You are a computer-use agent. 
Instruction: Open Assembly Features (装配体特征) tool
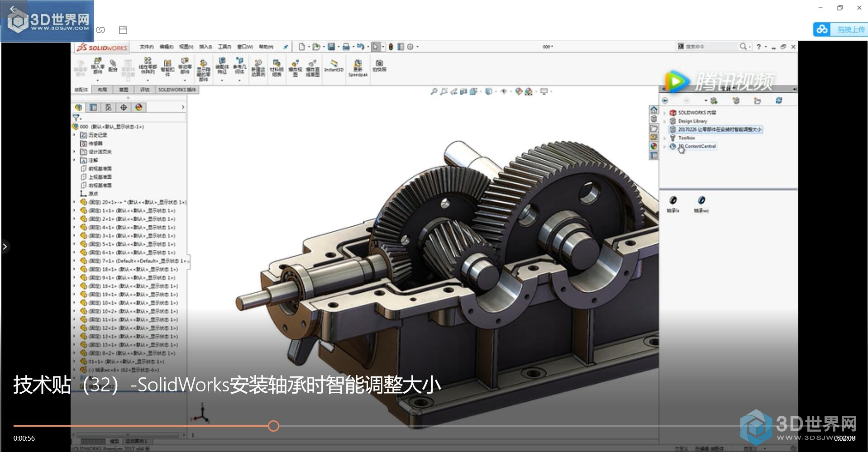pos(222,66)
